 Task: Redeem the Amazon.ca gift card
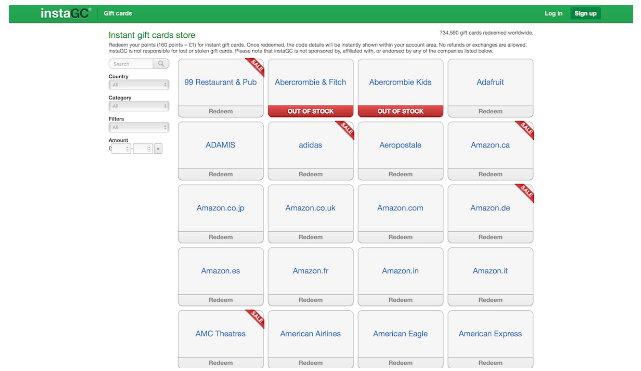491,174
